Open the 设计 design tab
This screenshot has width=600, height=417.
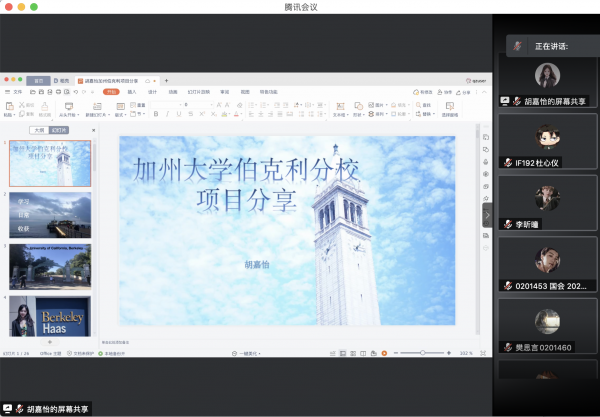coord(153,91)
